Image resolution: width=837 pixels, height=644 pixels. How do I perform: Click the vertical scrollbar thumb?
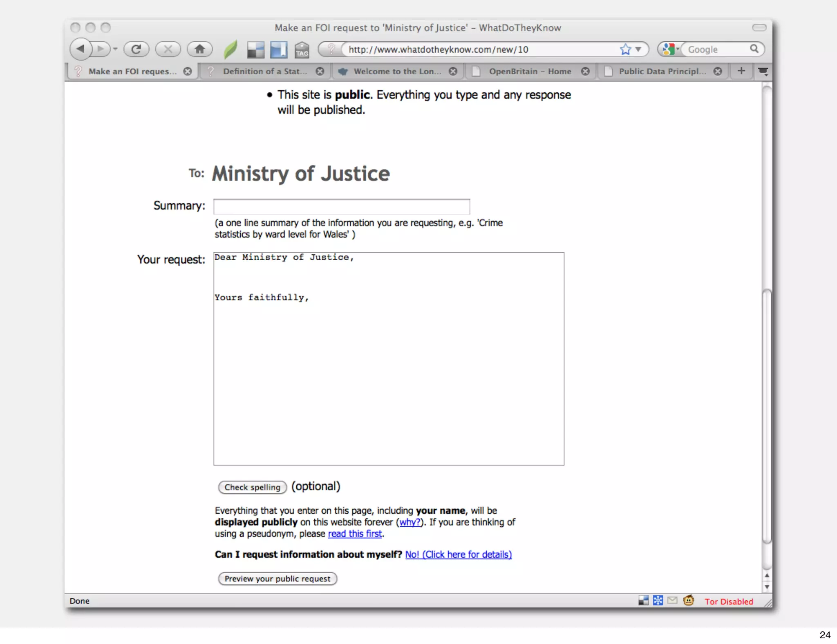coord(767,417)
